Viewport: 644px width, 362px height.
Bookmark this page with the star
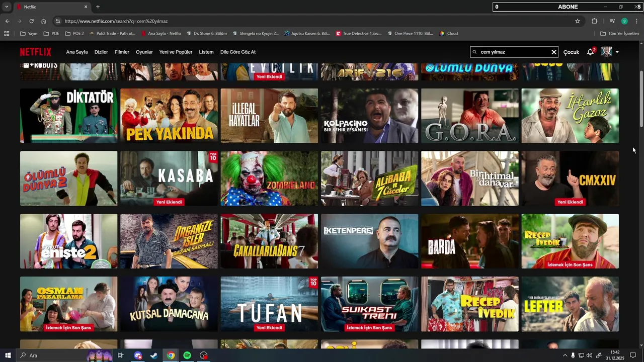pos(578,21)
